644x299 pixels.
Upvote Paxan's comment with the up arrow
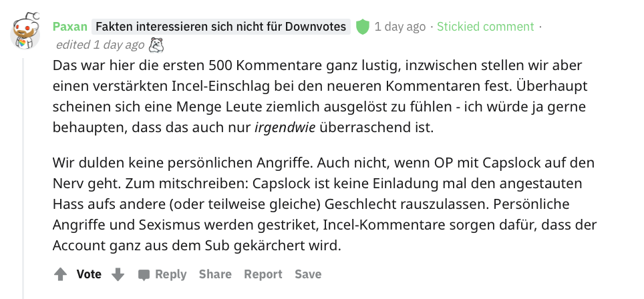[60, 274]
